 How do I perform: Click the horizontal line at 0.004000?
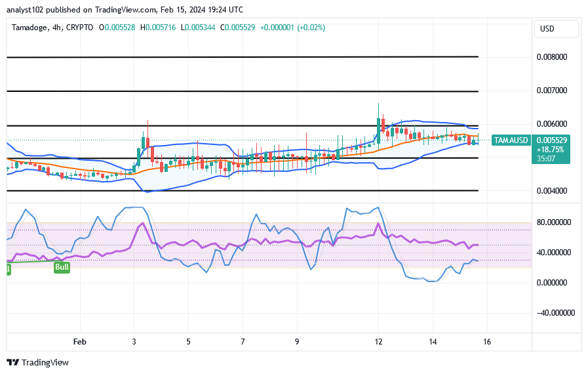point(243,191)
